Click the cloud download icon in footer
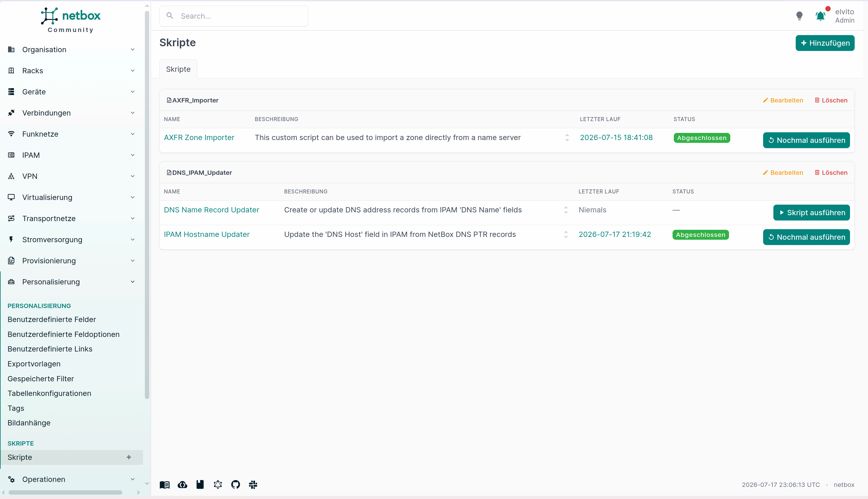This screenshot has width=868, height=499. click(182, 485)
